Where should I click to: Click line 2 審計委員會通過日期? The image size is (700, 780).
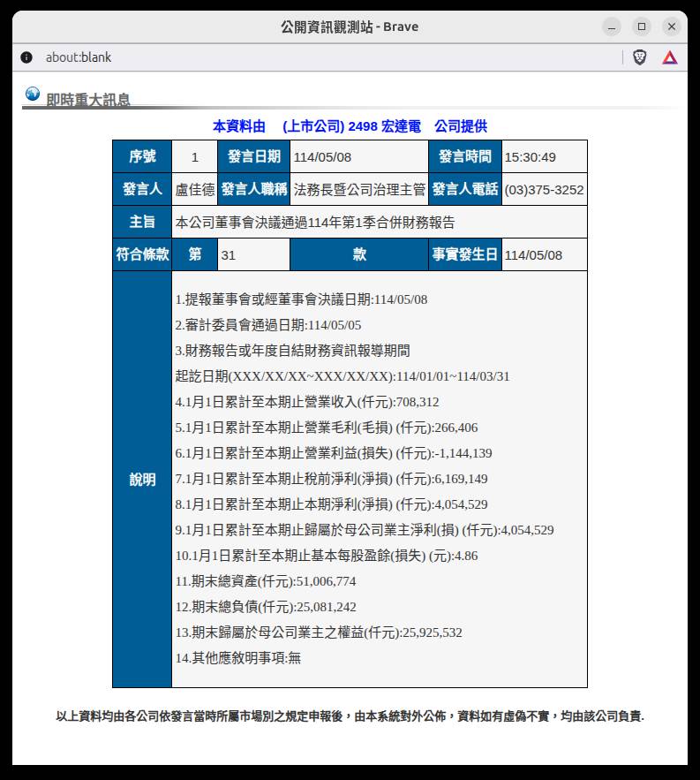(x=268, y=325)
